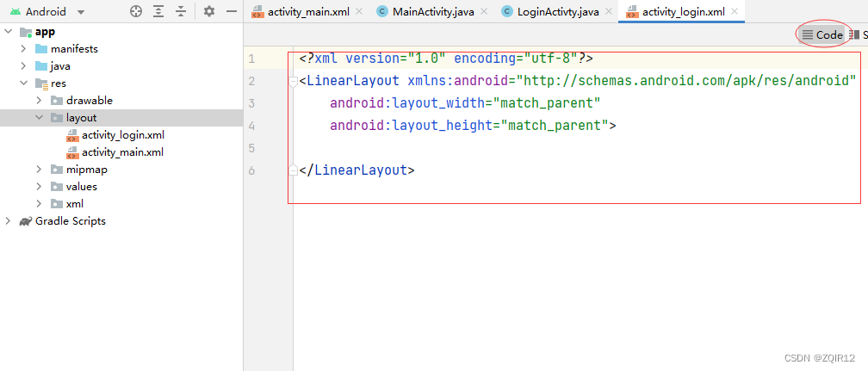Close the LoginActivty.java tab
Viewport: 868px width, 371px height.
[609, 12]
